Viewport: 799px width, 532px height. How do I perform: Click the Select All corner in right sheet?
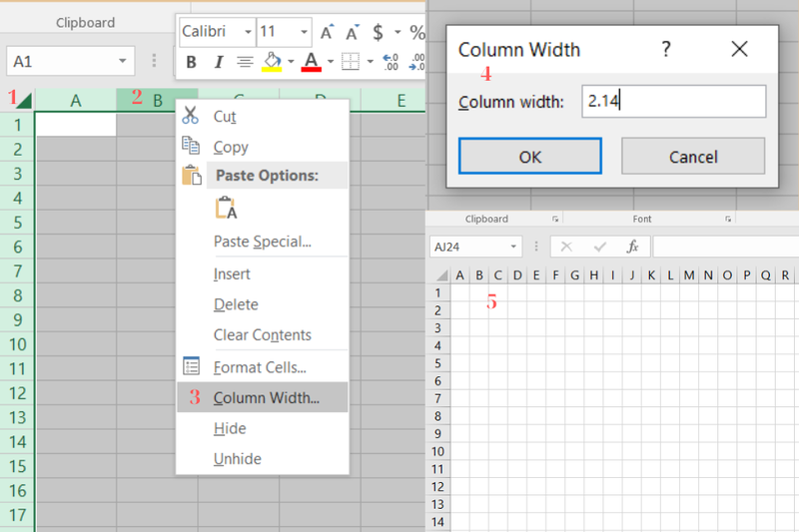[442, 275]
